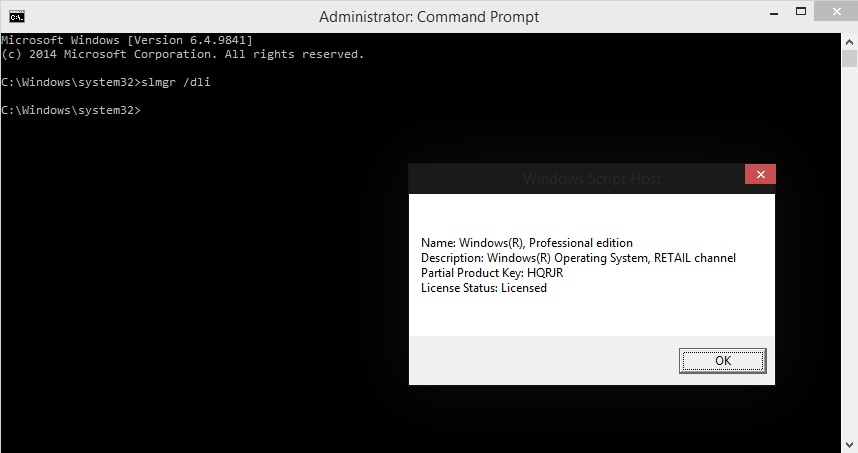The image size is (858, 453).
Task: Minimize the Command Prompt window
Action: (774, 13)
